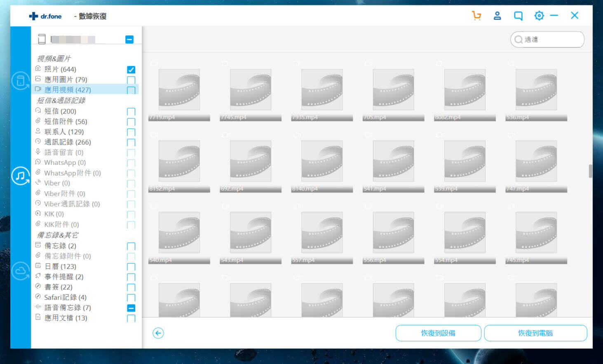Open the 書簽 (22) category
The width and height of the screenshot is (603, 364).
(58, 287)
